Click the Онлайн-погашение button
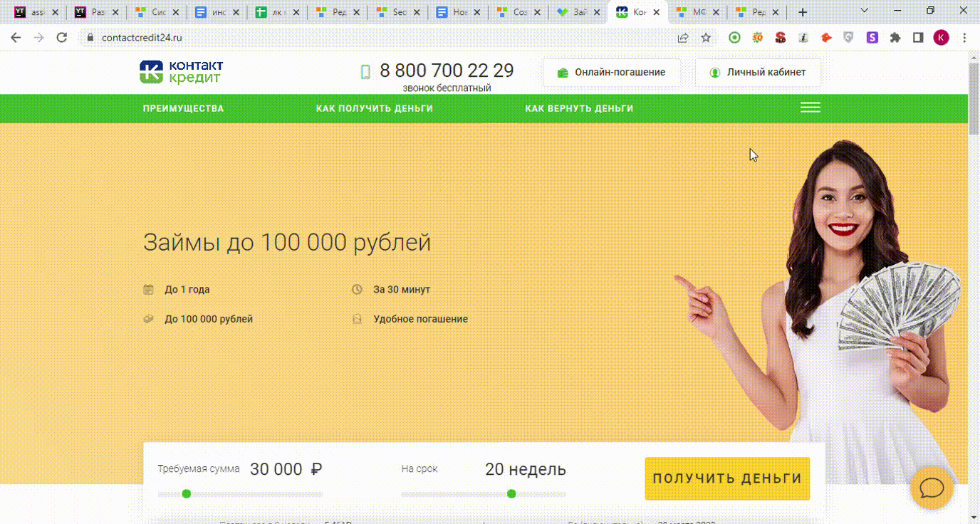Viewport: 980px width, 524px height. (x=611, y=73)
